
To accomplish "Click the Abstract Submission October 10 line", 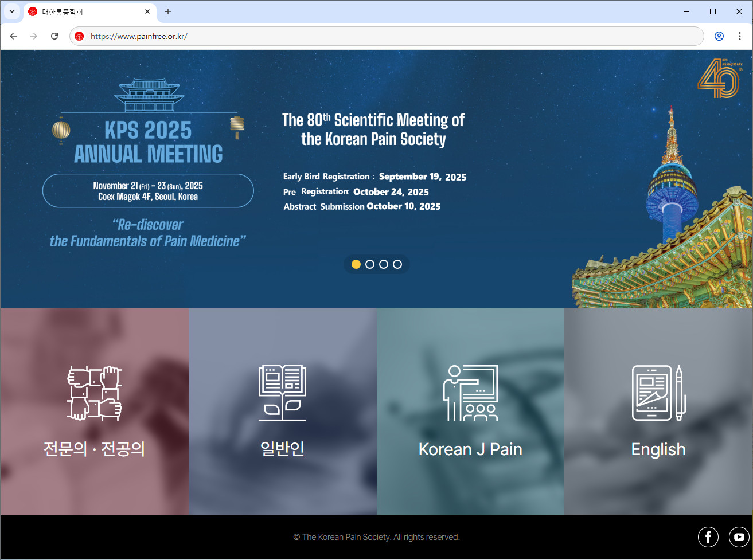I will [362, 206].
